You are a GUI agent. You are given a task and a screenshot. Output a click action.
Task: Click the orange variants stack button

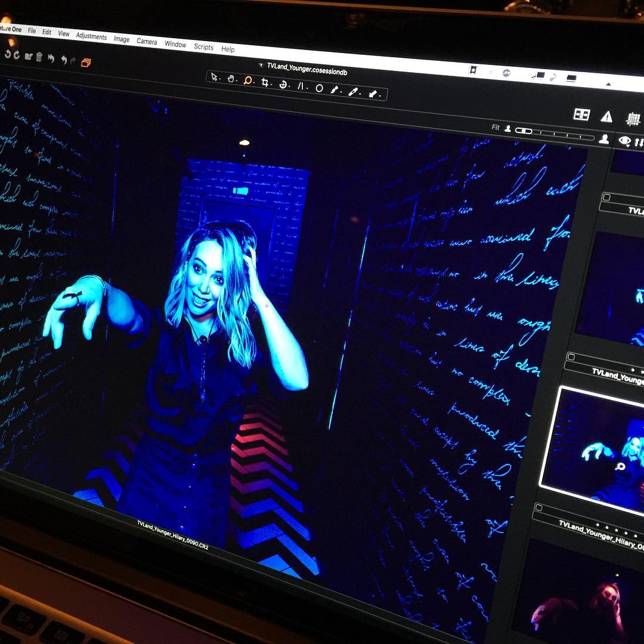click(x=86, y=62)
